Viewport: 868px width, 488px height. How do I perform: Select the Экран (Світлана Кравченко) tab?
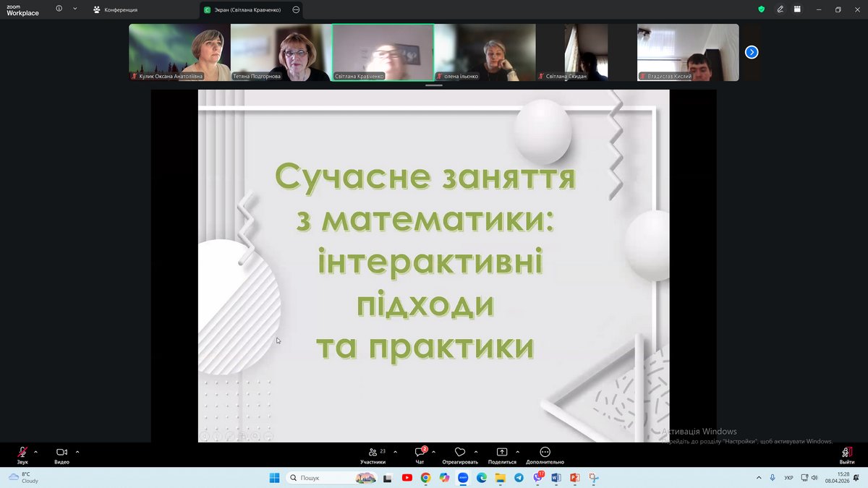(244, 10)
